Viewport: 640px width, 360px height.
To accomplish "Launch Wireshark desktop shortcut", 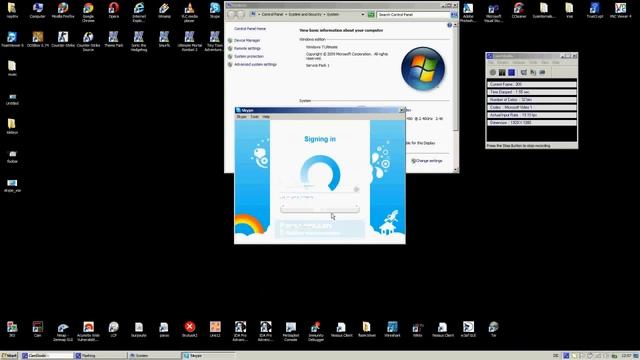I will point(392,329).
